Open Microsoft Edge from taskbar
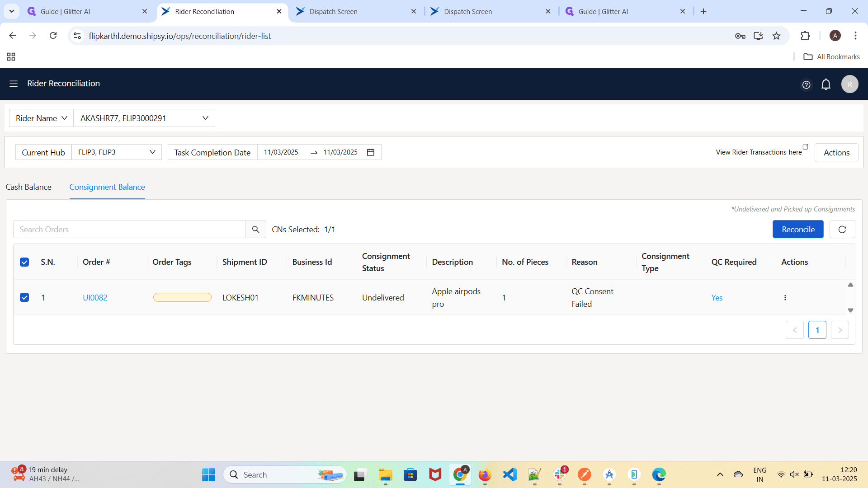Viewport: 868px width, 488px height. click(x=659, y=474)
